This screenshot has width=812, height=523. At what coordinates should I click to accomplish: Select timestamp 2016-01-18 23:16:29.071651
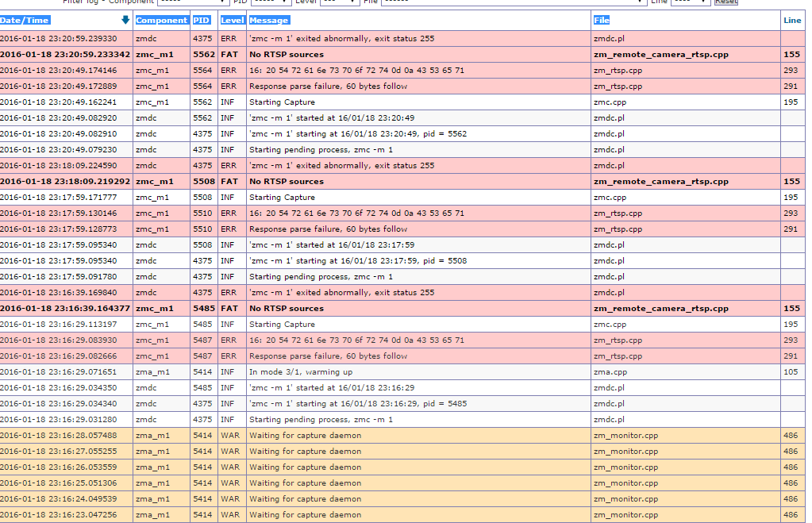(59, 371)
